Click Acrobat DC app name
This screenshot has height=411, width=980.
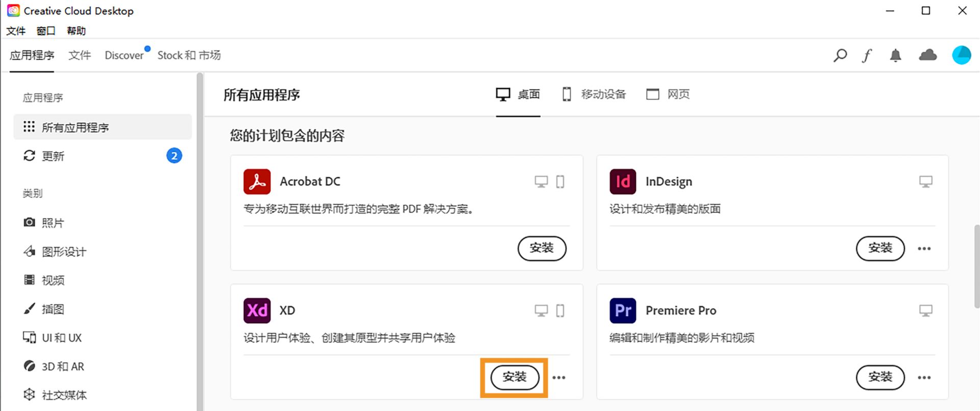[310, 182]
